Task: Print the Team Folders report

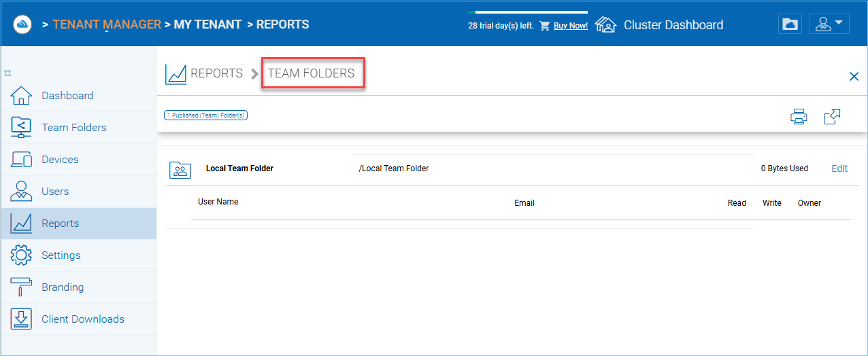Action: point(799,116)
